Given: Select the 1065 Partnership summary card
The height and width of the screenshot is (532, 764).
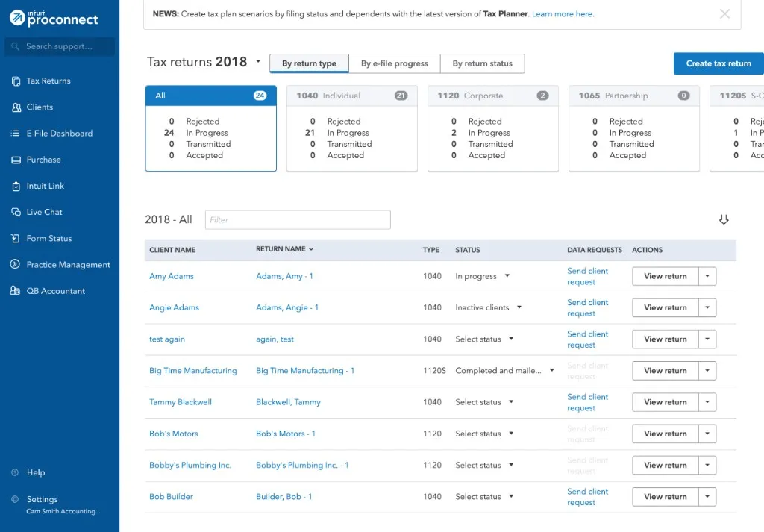Looking at the screenshot, I should 634,128.
